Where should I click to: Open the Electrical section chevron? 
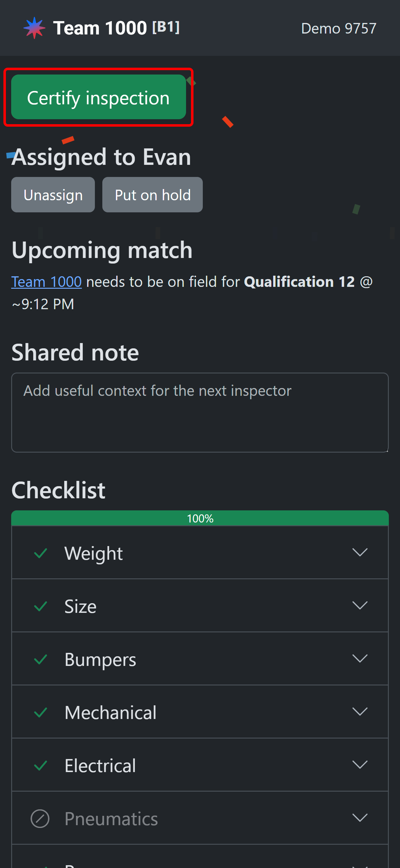click(360, 765)
